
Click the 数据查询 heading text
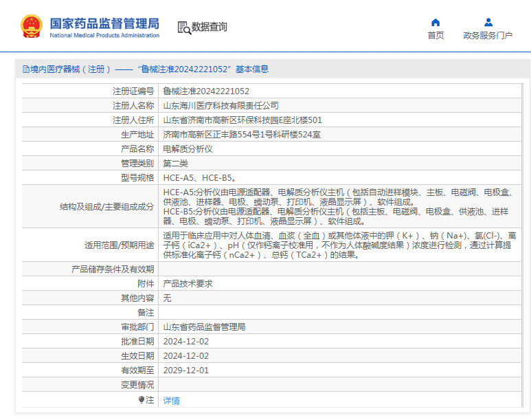pos(210,27)
